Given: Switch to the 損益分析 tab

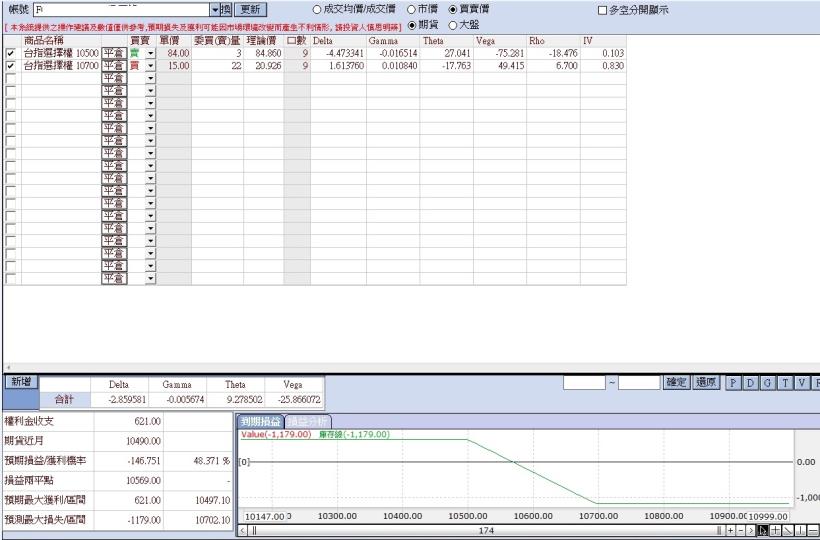Looking at the screenshot, I should (x=307, y=422).
